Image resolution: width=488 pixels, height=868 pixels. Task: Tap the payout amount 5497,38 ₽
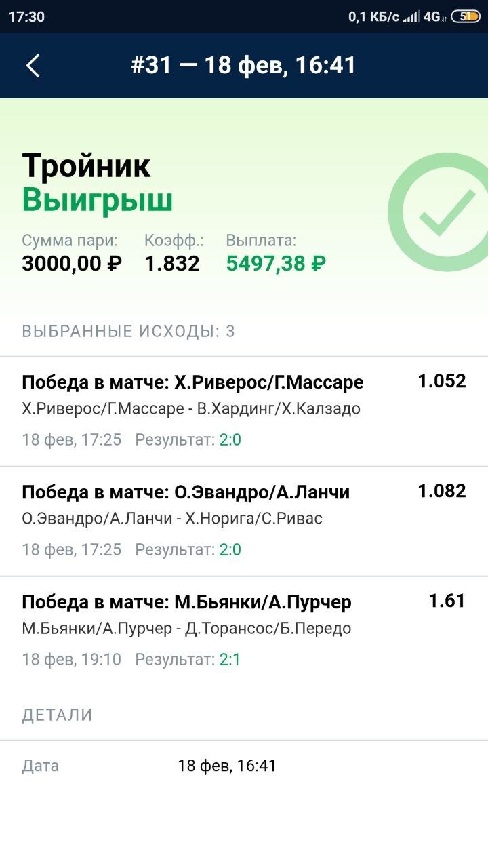point(276,263)
